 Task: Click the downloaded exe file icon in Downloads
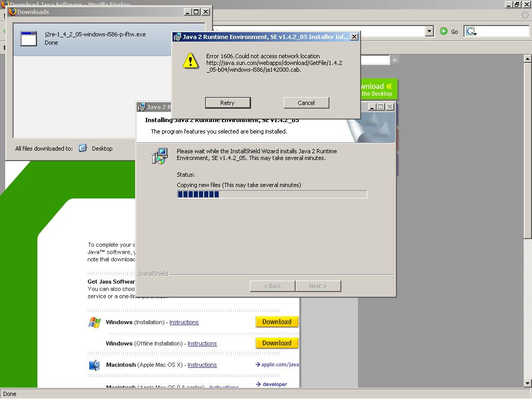pos(29,38)
